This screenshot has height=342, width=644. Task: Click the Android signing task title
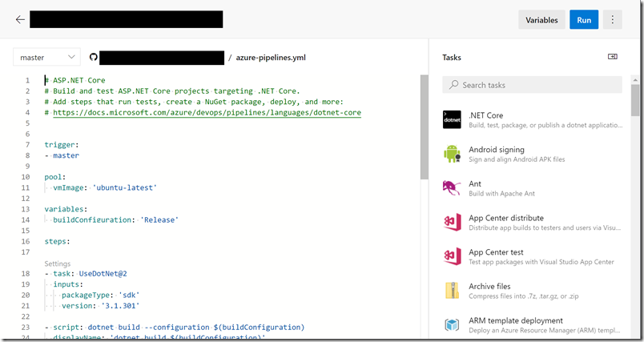click(x=497, y=150)
